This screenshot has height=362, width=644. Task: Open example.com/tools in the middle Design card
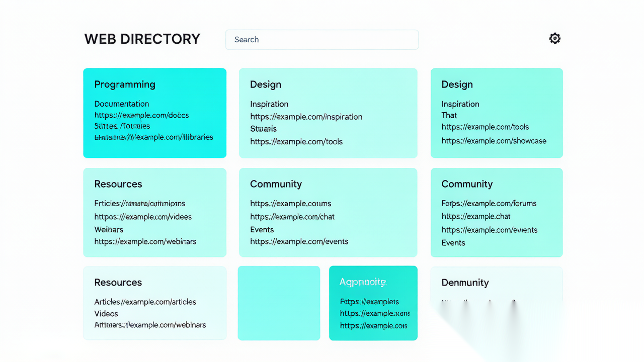296,142
